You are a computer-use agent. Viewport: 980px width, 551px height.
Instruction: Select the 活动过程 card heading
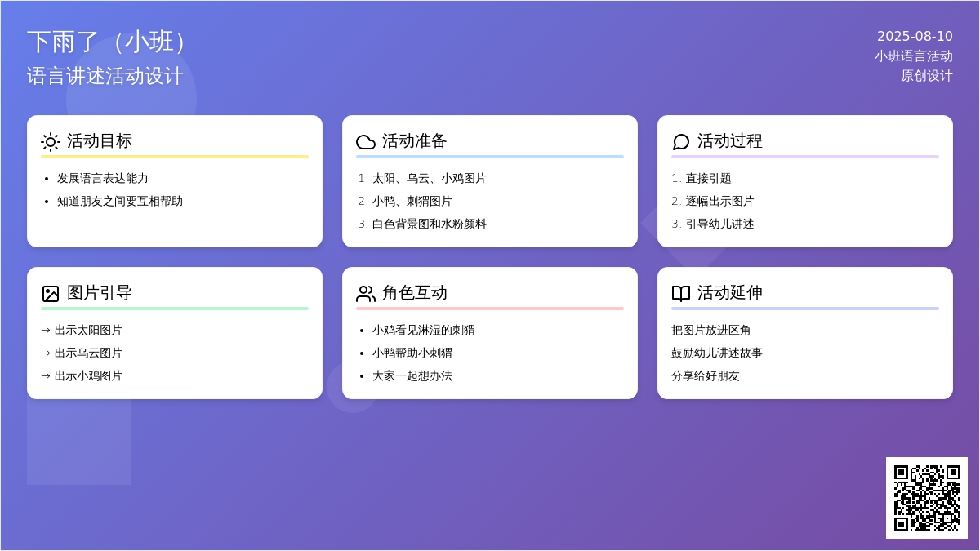pos(730,141)
